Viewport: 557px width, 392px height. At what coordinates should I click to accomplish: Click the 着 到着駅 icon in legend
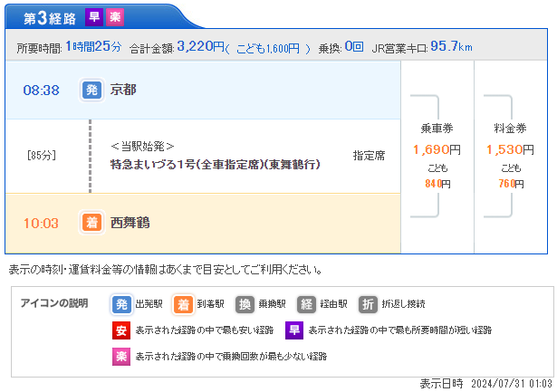(183, 304)
